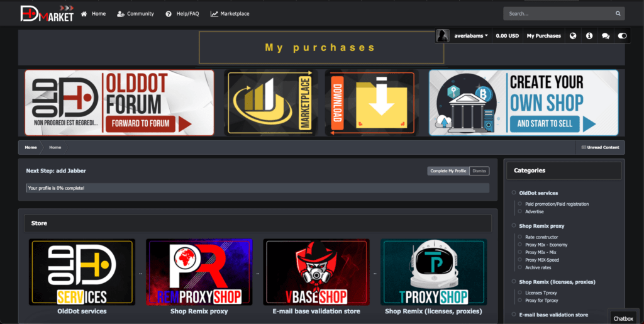This screenshot has width=644, height=324.
Task: Click into the Search input field
Action: coord(557,13)
